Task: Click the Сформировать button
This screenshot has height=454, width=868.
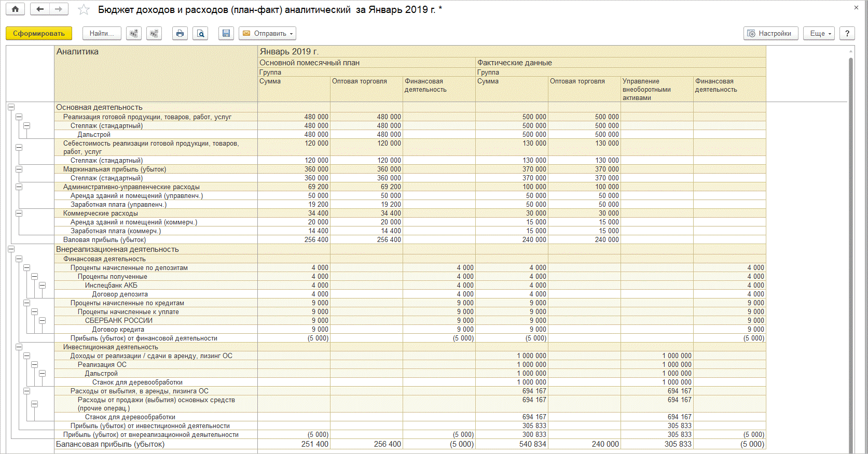Action: click(x=39, y=33)
